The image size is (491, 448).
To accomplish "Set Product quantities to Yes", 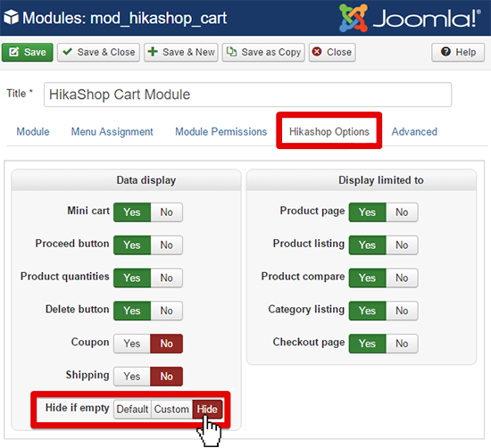I will pyautogui.click(x=132, y=278).
